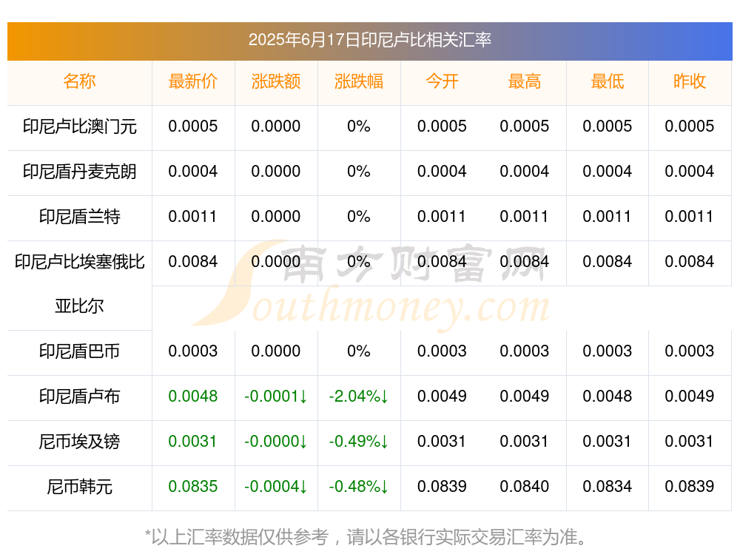Click 尼币韩元 opening price 0.0839

pyautogui.click(x=442, y=487)
